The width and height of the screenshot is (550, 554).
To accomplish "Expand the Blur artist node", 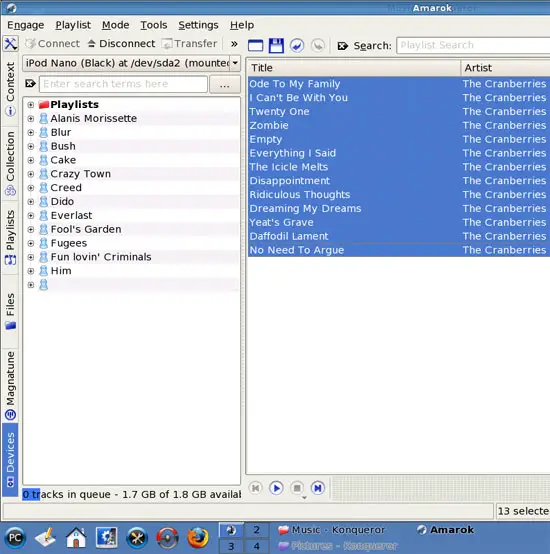I will click(31, 132).
